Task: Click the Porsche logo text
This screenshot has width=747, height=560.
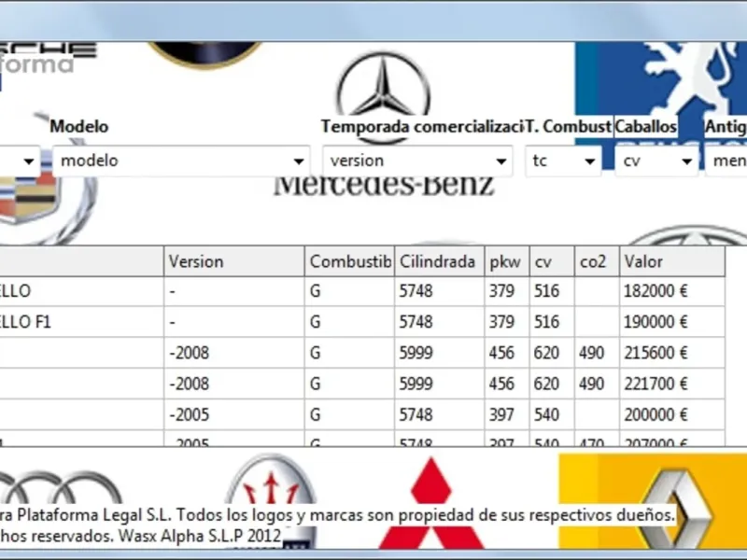Action: (x=48, y=49)
